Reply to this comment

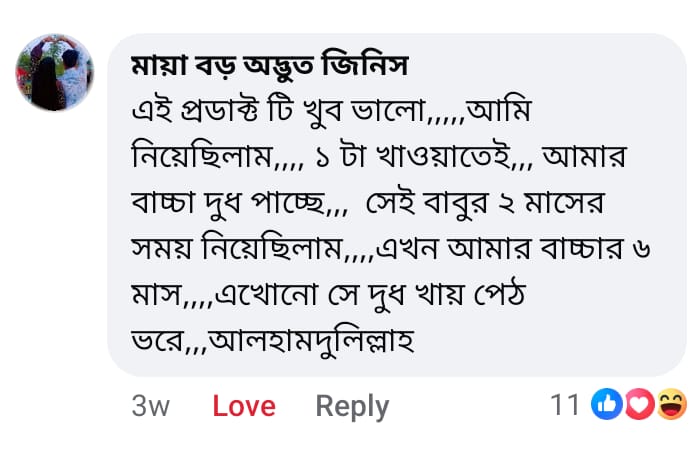(352, 406)
